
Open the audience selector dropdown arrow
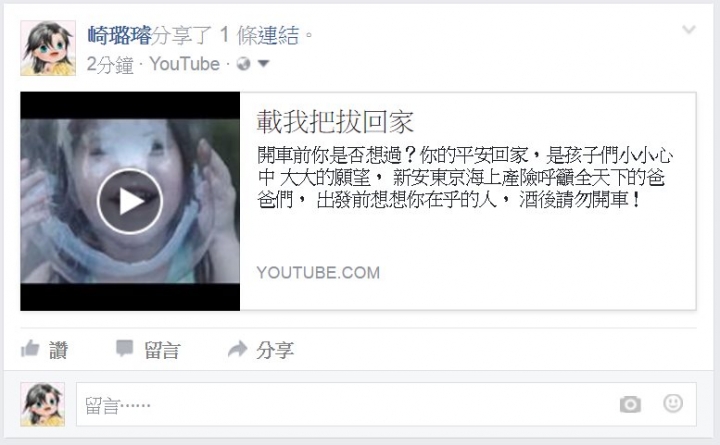point(263,64)
